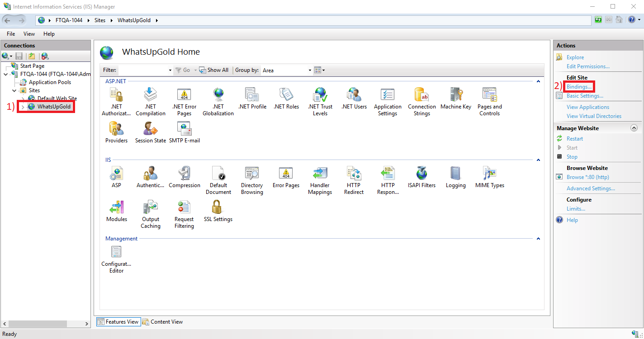
Task: Open Handler Mappings icon
Action: pyautogui.click(x=320, y=180)
